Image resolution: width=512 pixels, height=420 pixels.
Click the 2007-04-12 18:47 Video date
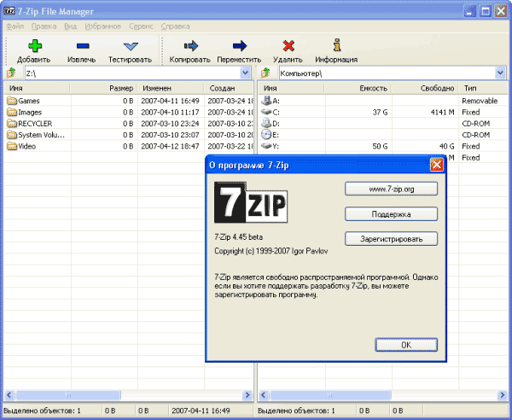point(170,146)
